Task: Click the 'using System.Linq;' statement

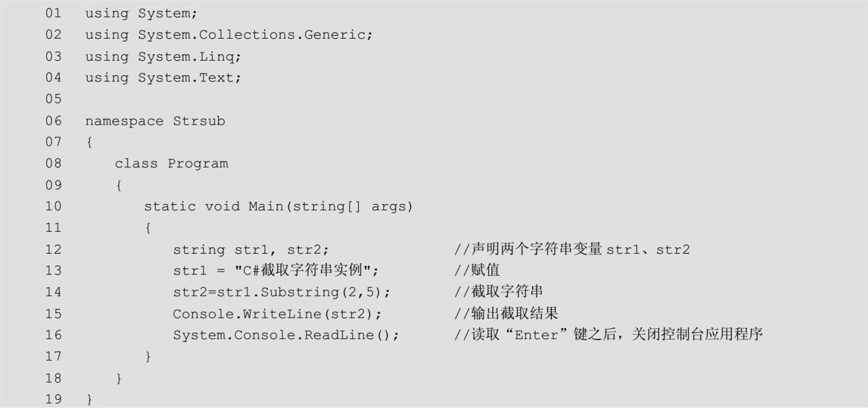Action: point(163,56)
